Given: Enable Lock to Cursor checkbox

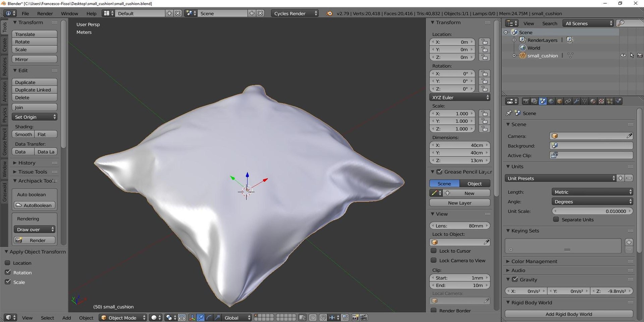Looking at the screenshot, I should click(x=434, y=251).
